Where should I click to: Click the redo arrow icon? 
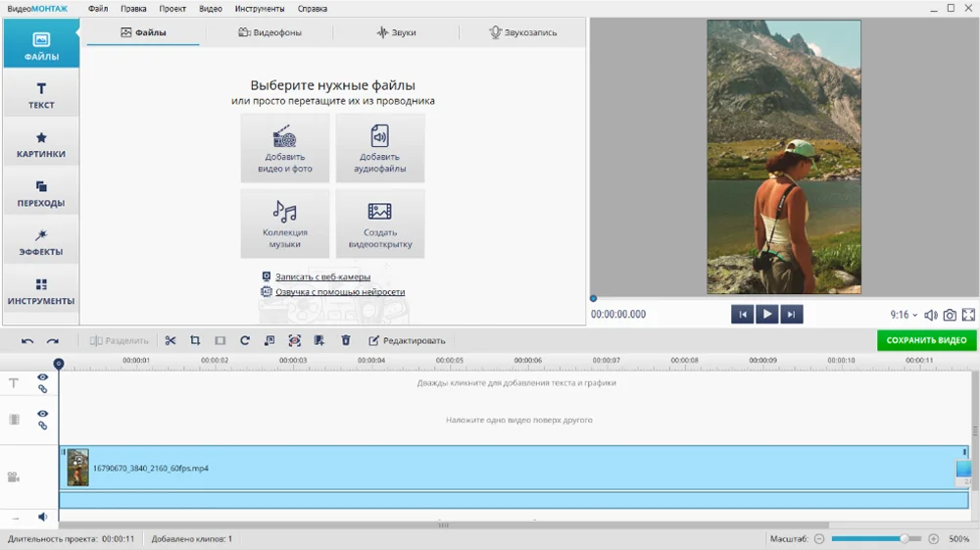(53, 340)
